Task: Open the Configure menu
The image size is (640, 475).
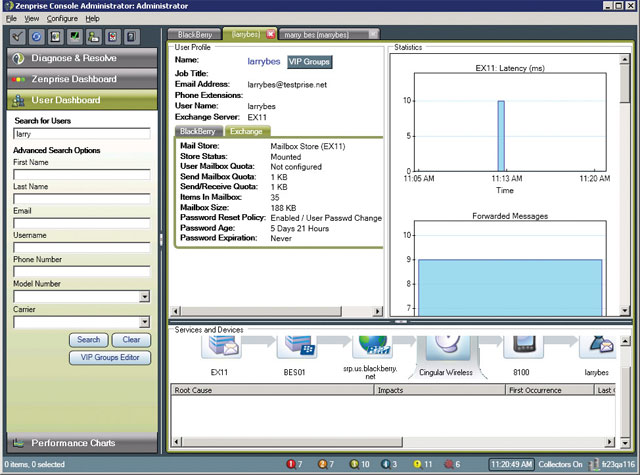Action: [x=62, y=18]
